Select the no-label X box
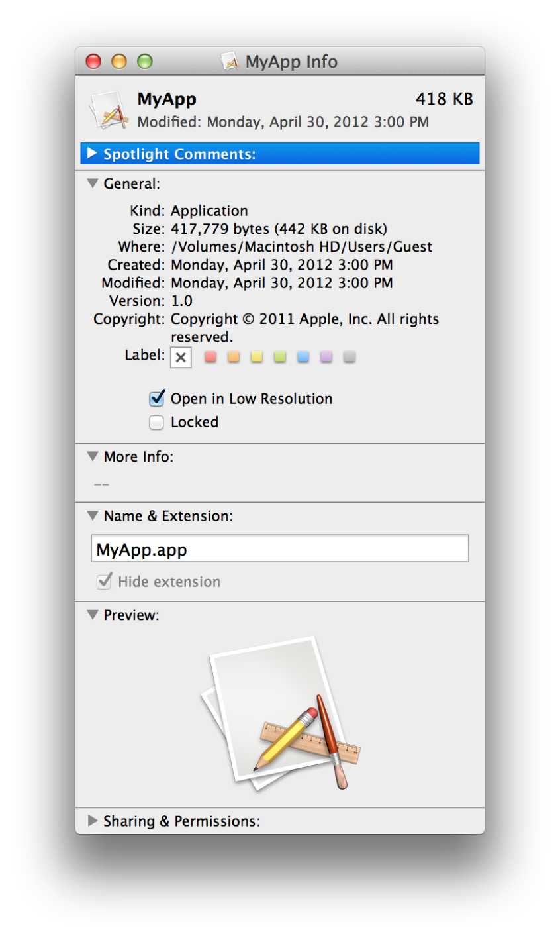 click(x=181, y=357)
